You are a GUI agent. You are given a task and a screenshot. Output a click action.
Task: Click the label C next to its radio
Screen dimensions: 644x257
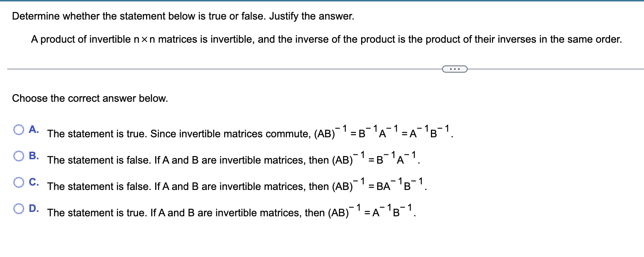(x=34, y=182)
